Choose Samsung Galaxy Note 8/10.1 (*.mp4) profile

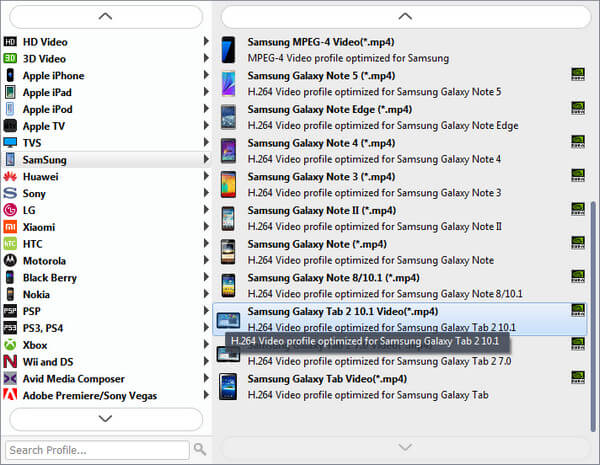[400, 286]
